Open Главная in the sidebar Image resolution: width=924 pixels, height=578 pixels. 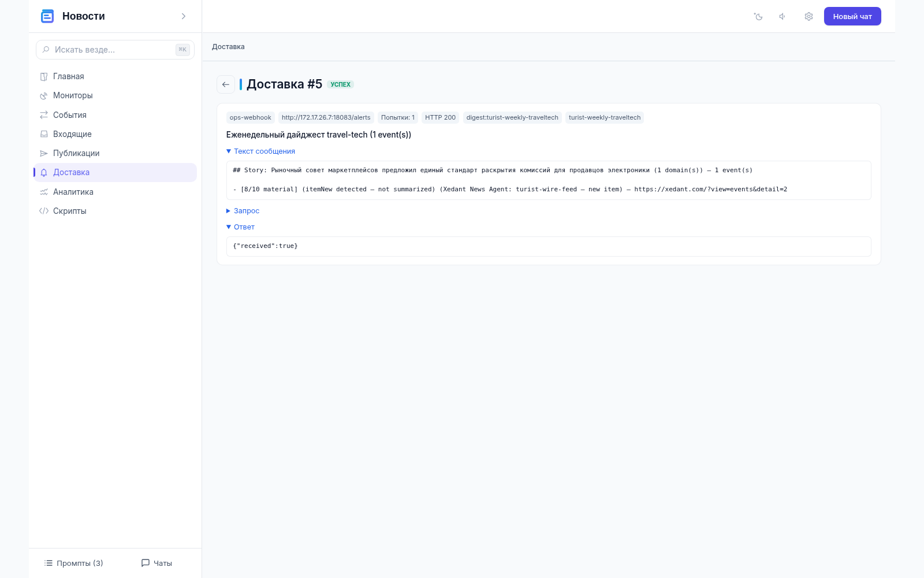coord(115,76)
